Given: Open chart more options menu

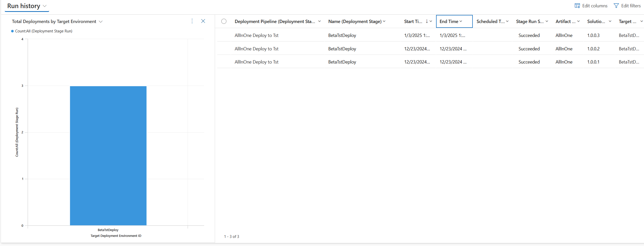Looking at the screenshot, I should pos(192,21).
